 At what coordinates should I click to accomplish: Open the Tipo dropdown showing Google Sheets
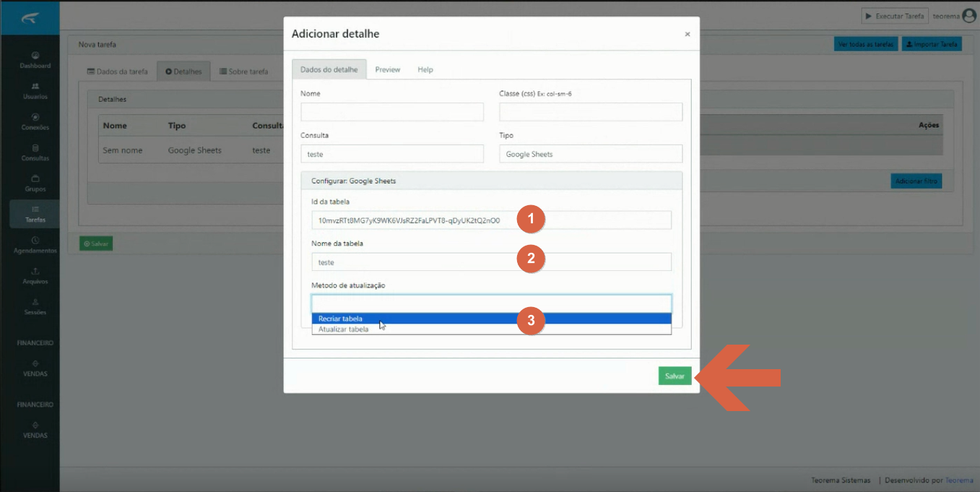point(591,154)
